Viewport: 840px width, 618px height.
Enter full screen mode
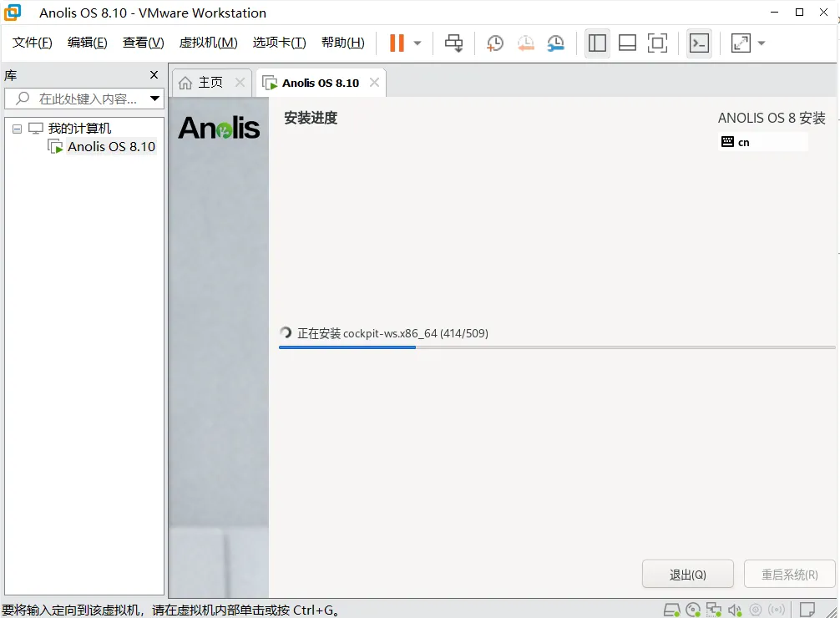657,43
